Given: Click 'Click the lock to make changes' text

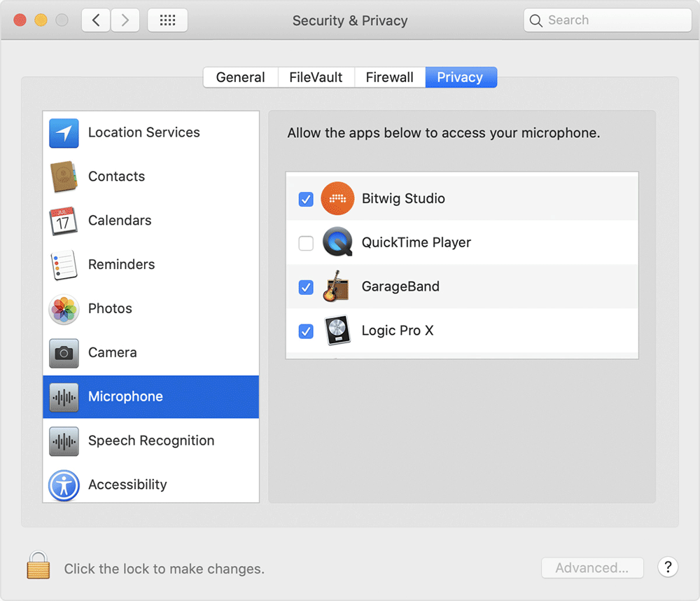Looking at the screenshot, I should (x=164, y=569).
